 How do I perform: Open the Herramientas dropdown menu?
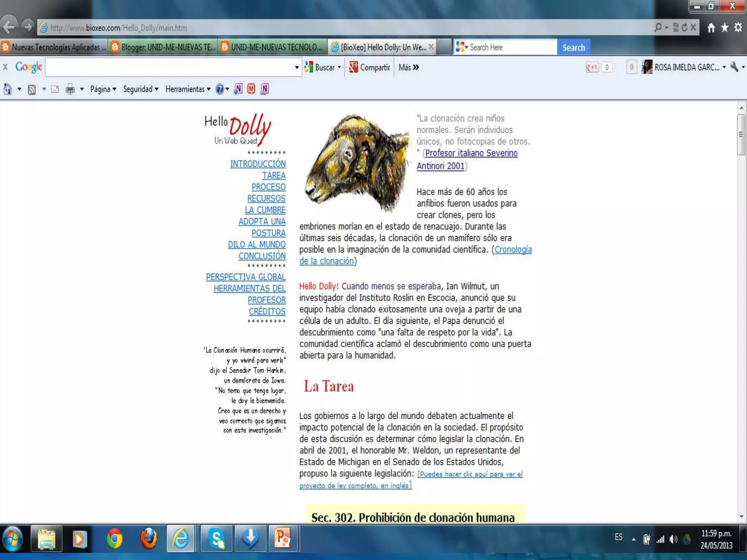coord(187,89)
